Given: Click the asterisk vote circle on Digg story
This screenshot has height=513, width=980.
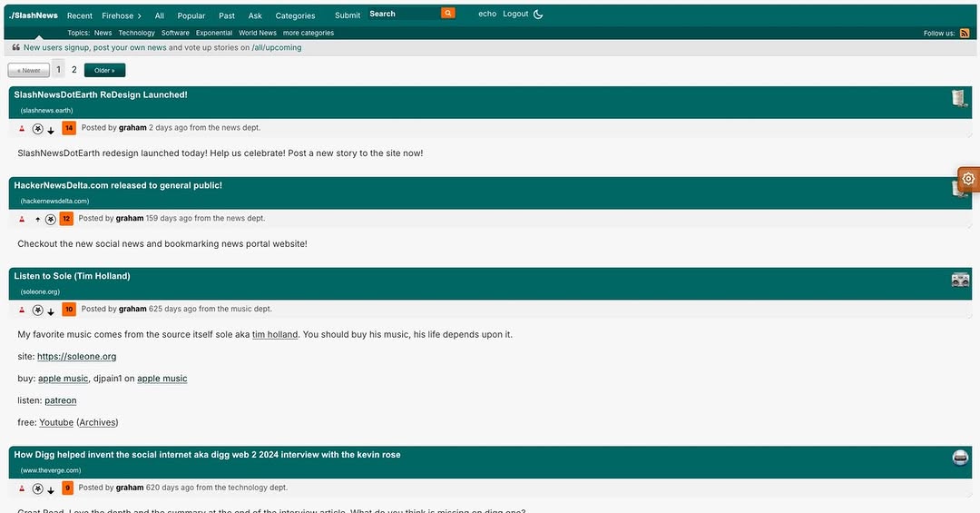Looking at the screenshot, I should pos(37,488).
